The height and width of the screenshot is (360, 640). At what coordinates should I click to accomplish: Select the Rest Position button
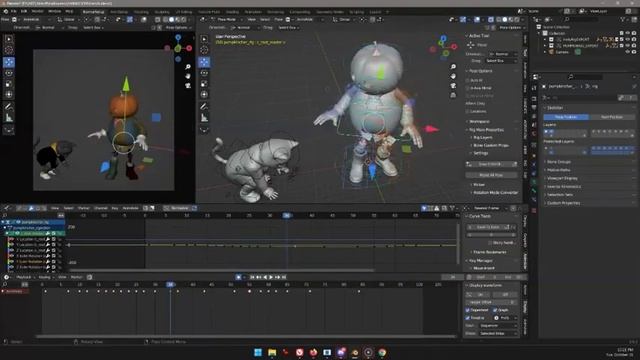click(x=611, y=117)
